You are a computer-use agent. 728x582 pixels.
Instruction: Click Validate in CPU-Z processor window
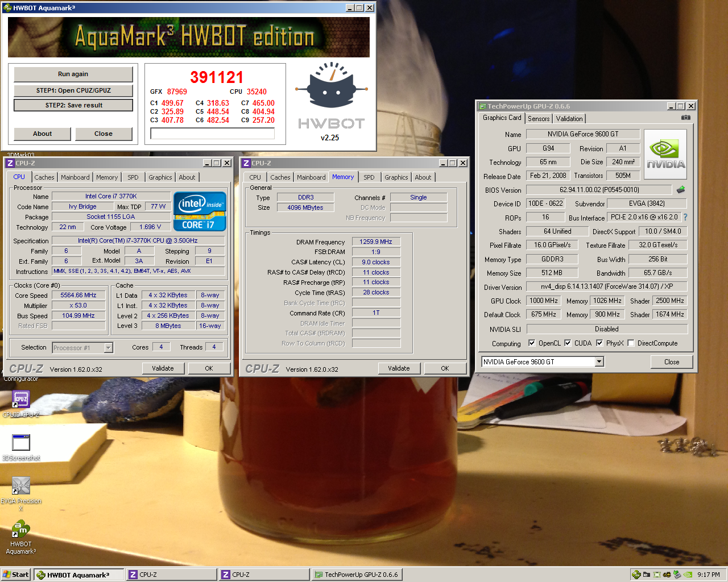click(x=163, y=368)
